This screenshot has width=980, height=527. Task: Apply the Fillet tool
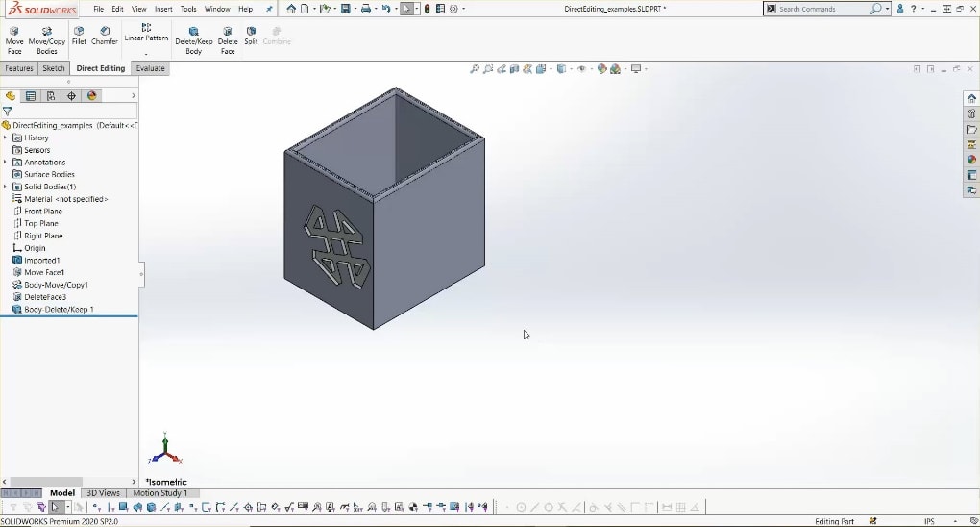pos(79,36)
